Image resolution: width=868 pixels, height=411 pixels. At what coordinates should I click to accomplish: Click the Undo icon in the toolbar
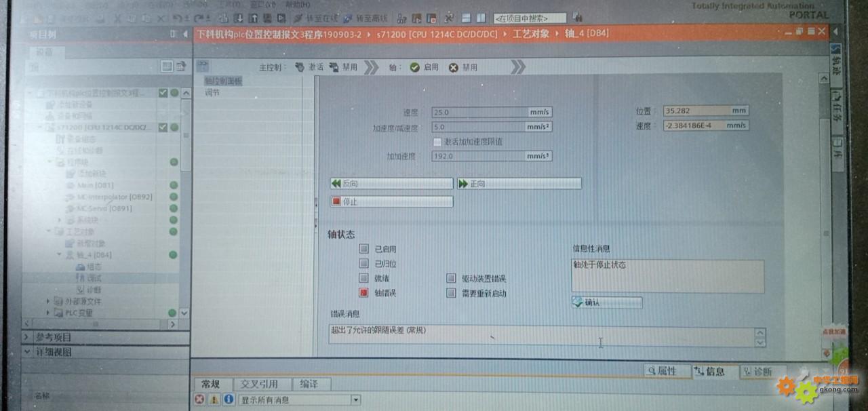pyautogui.click(x=178, y=18)
